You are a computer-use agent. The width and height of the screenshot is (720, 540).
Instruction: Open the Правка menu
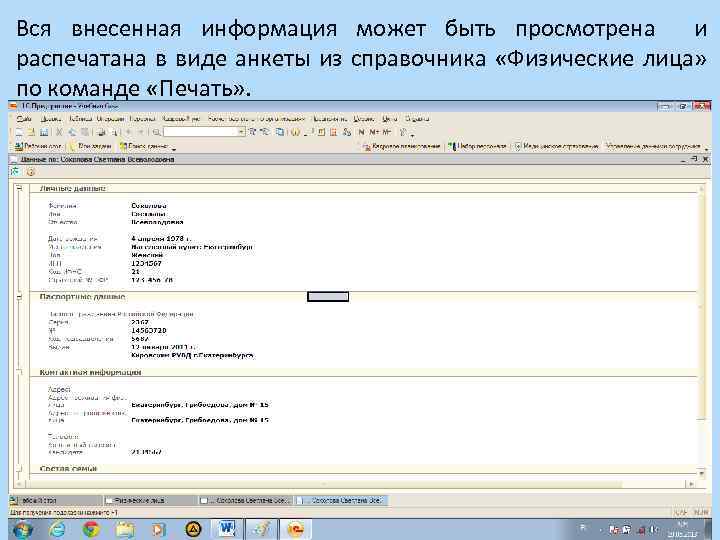51,119
